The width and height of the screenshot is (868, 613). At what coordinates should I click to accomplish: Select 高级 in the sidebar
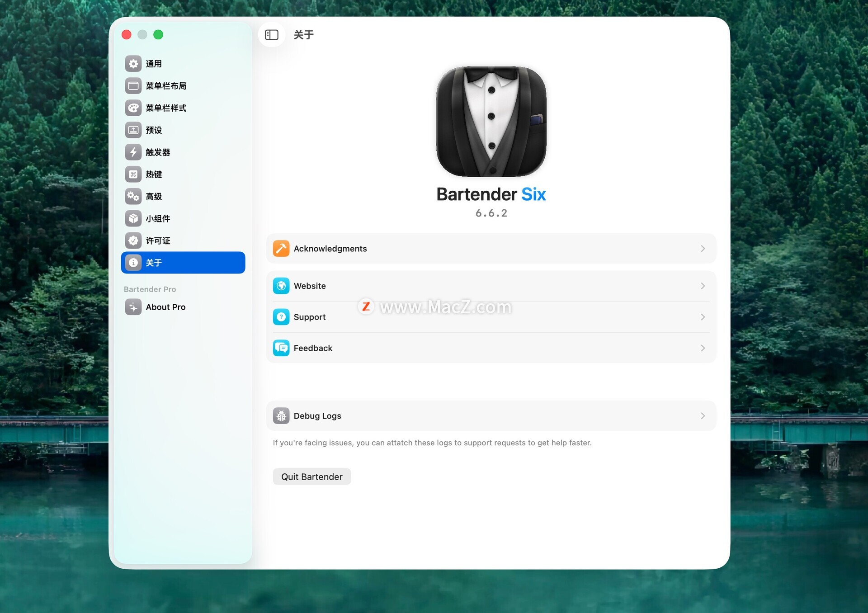tap(183, 197)
